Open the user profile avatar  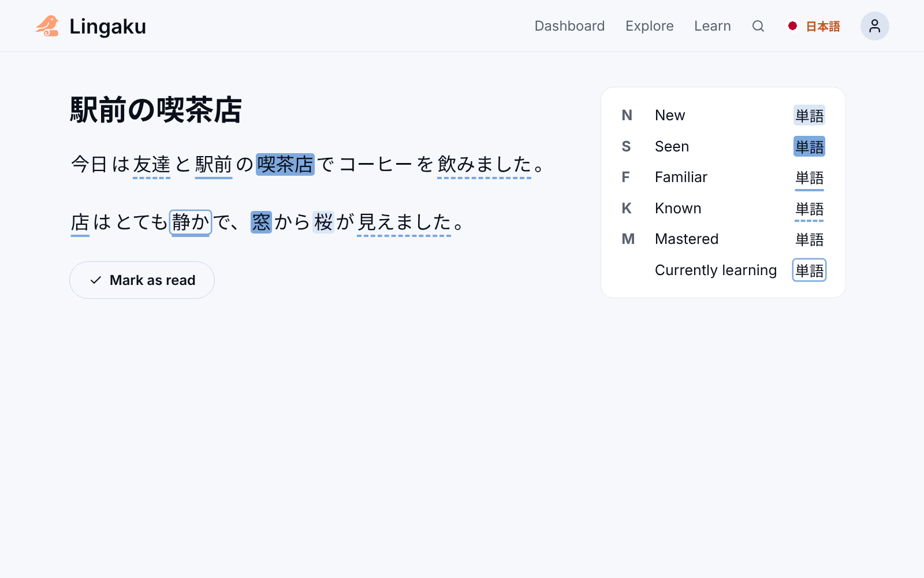coord(875,26)
